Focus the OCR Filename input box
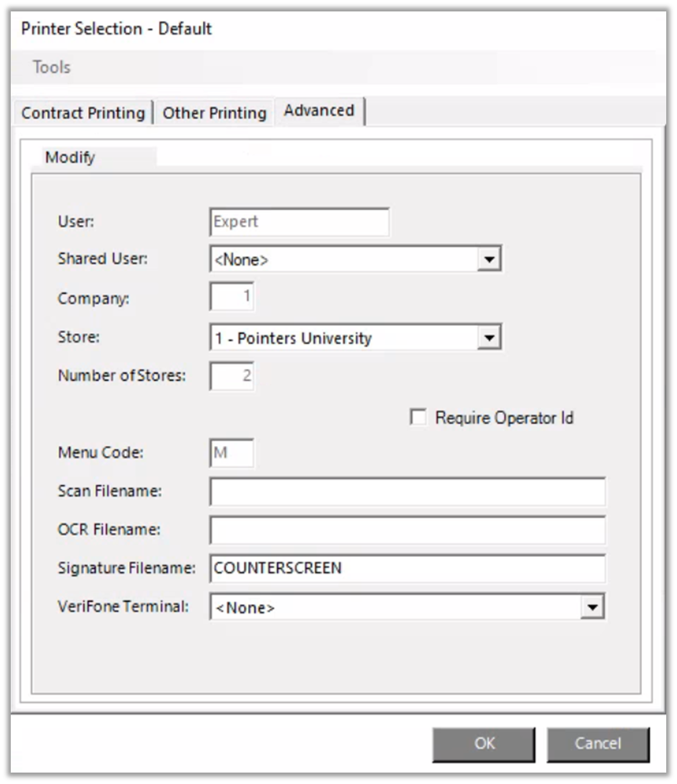 407,530
